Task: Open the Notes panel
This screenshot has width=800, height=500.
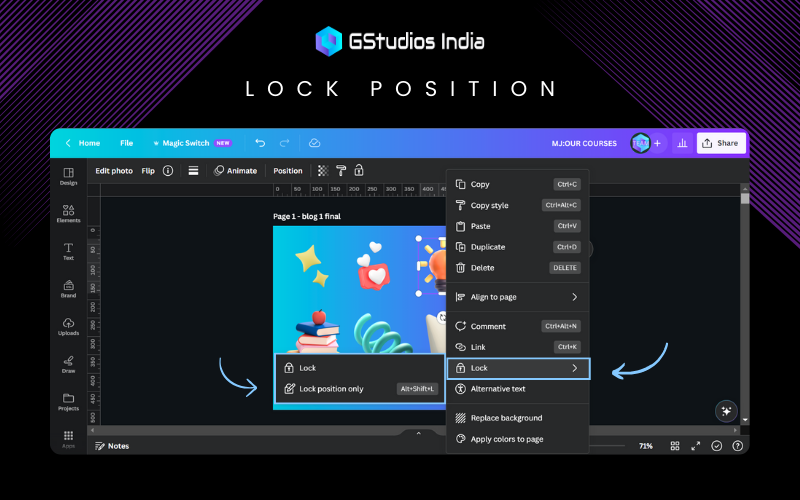Action: coord(112,446)
